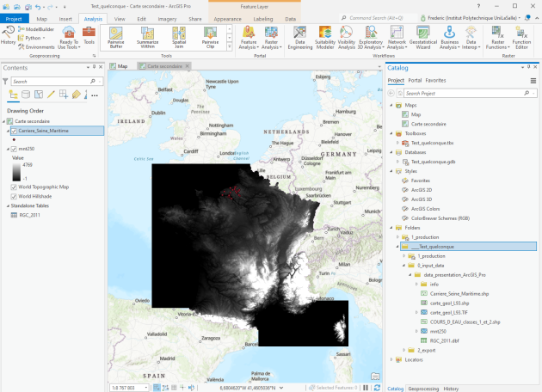Viewport: 542px width, 392px height.
Task: Select List By Snapping icon
Action: tap(64, 95)
